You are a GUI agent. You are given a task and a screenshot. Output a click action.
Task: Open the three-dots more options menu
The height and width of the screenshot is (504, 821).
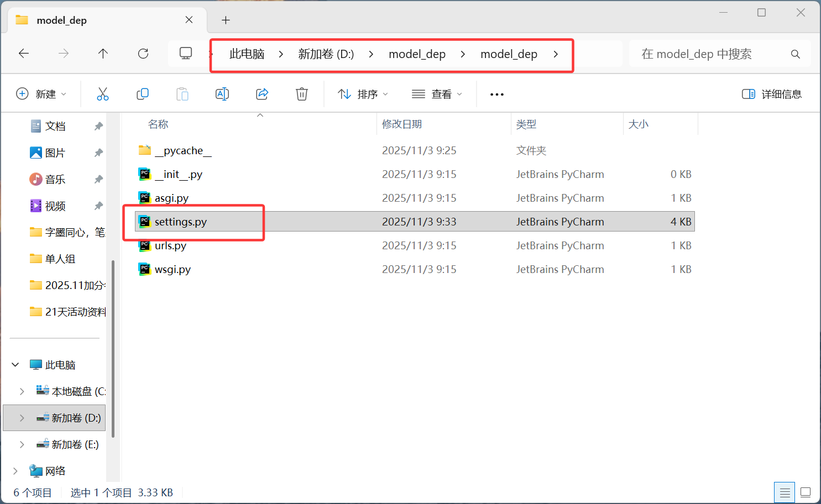coord(496,94)
